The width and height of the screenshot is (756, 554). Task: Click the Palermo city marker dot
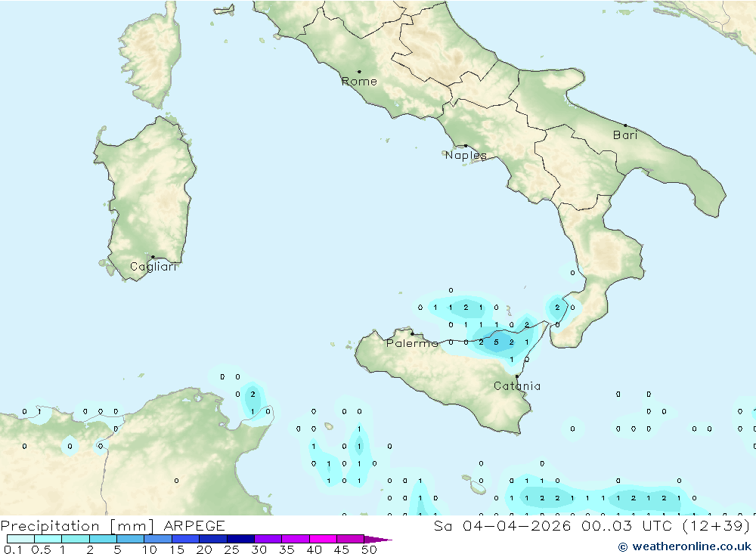tap(412, 333)
